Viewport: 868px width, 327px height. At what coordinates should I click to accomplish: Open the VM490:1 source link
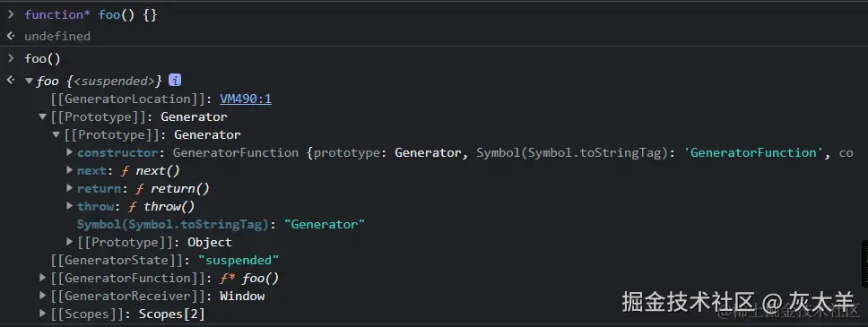coord(246,99)
